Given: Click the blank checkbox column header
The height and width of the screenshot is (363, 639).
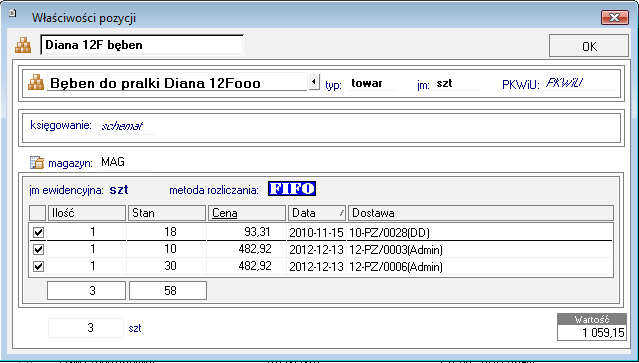Looking at the screenshot, I should [37, 213].
